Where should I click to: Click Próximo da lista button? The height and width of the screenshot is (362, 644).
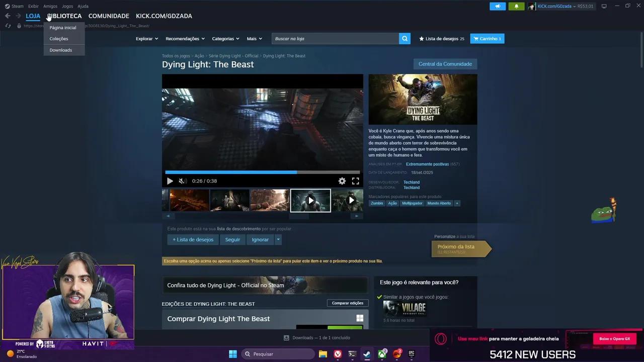(x=461, y=249)
